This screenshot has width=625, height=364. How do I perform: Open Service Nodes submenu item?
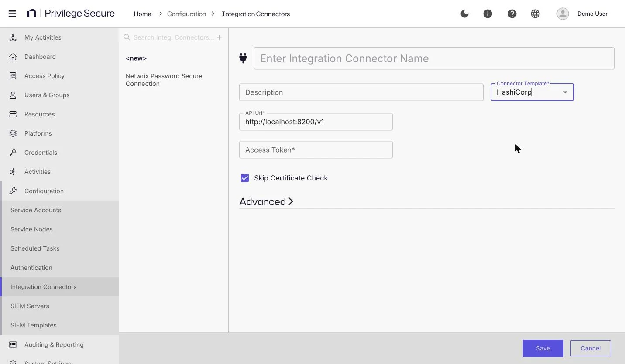click(59, 229)
